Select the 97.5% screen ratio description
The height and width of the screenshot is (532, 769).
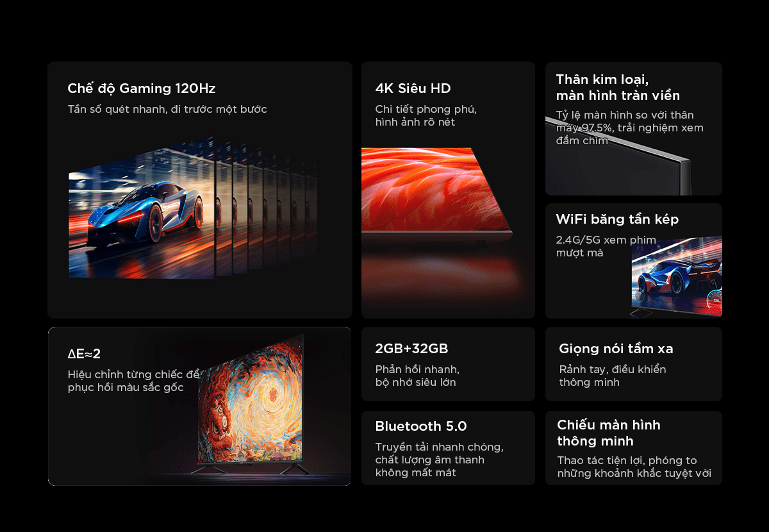point(629,128)
